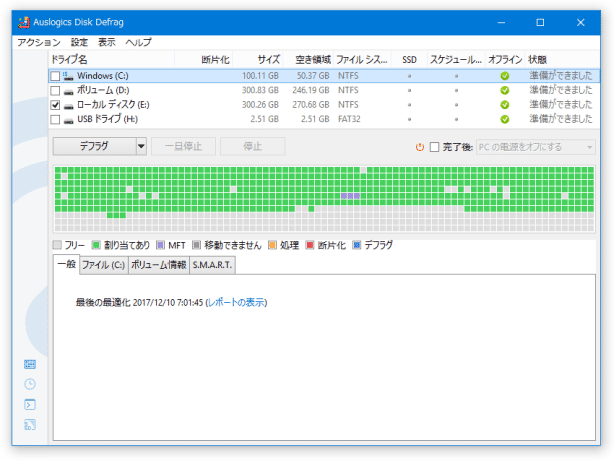Click the Auslogics Disk Defrag app icon
The width and height of the screenshot is (614, 461).
click(24, 22)
